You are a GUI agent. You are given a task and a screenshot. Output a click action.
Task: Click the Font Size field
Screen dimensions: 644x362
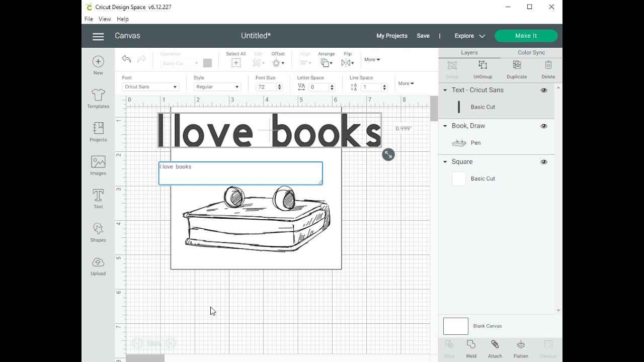pos(267,87)
